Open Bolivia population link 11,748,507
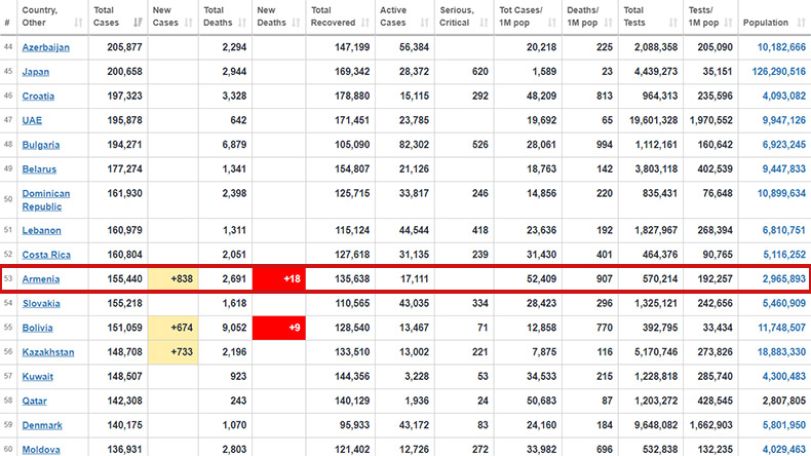 (782, 327)
